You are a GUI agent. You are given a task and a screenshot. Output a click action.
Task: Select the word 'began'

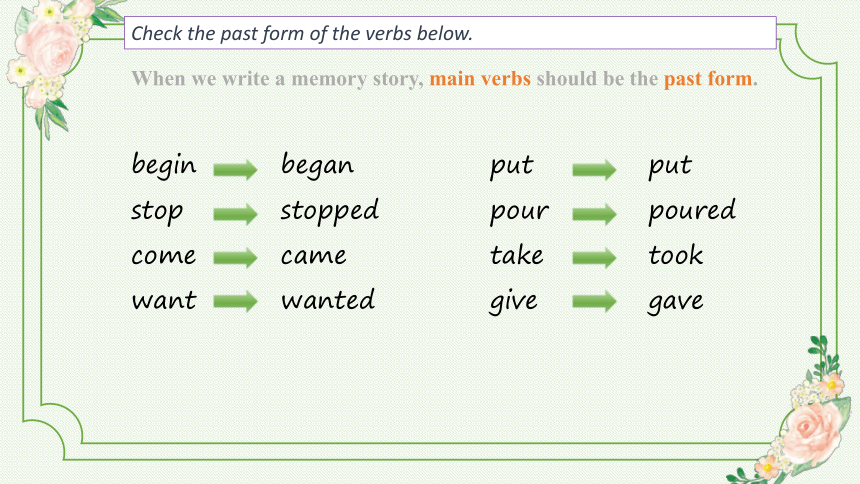point(318,165)
